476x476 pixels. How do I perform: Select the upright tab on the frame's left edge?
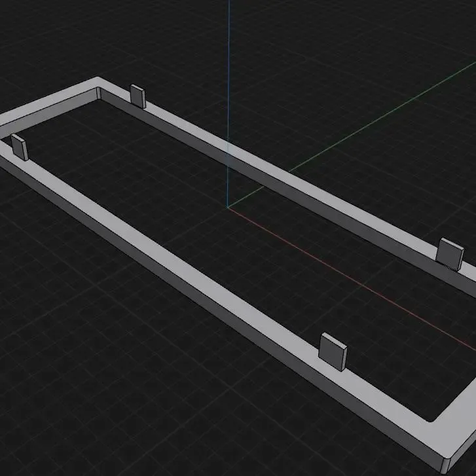(x=20, y=147)
